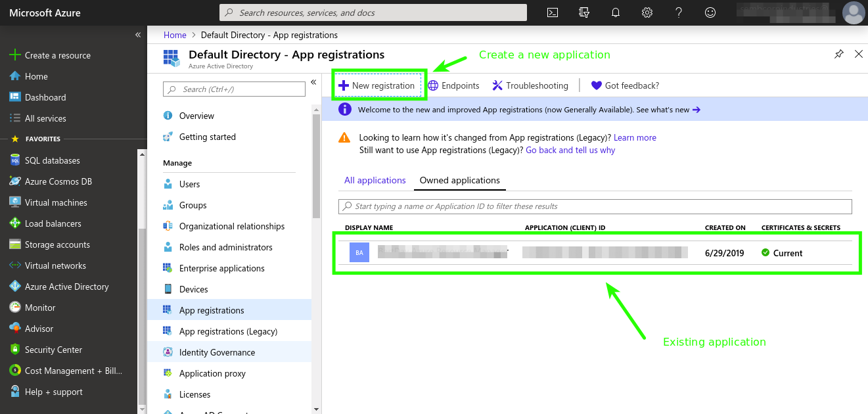Open the Security Center shield icon
This screenshot has height=414, width=868.
point(15,350)
